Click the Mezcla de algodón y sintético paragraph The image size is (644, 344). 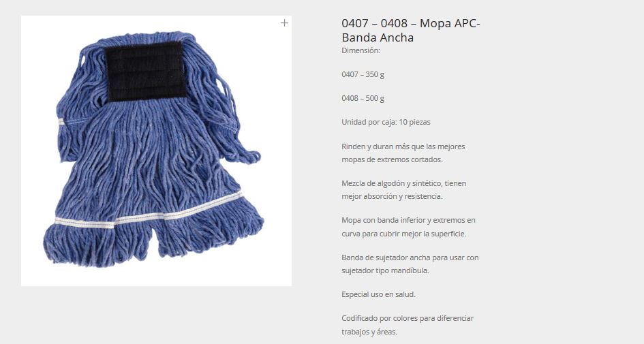(403, 189)
